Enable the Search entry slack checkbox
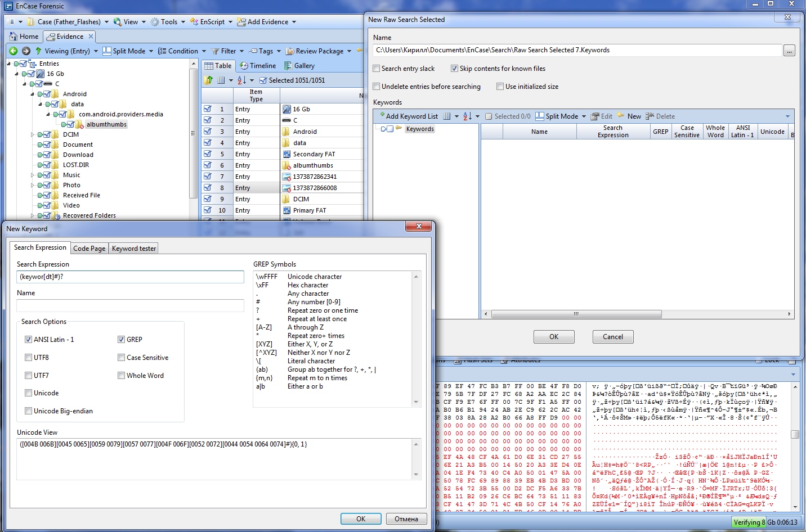 coord(377,69)
